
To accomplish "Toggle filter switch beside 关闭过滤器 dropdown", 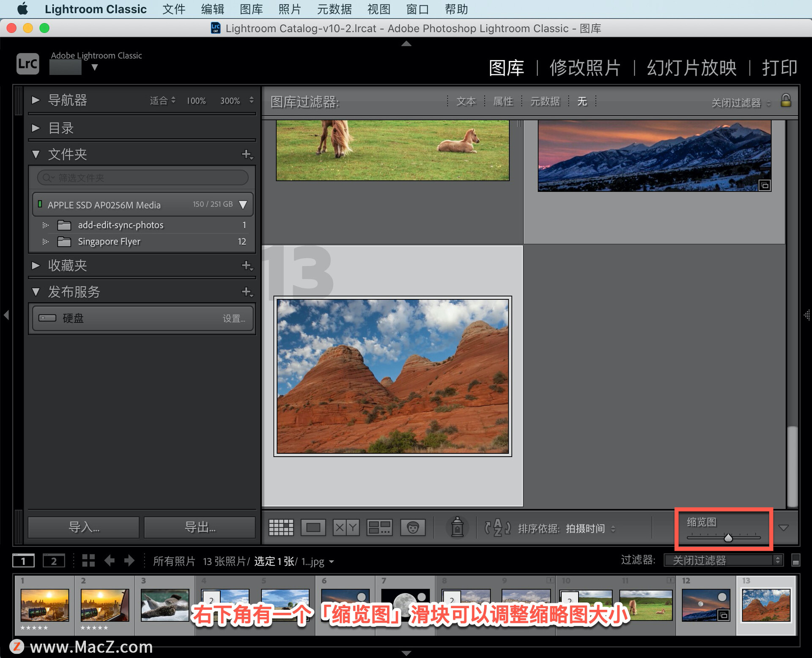I will pos(795,561).
